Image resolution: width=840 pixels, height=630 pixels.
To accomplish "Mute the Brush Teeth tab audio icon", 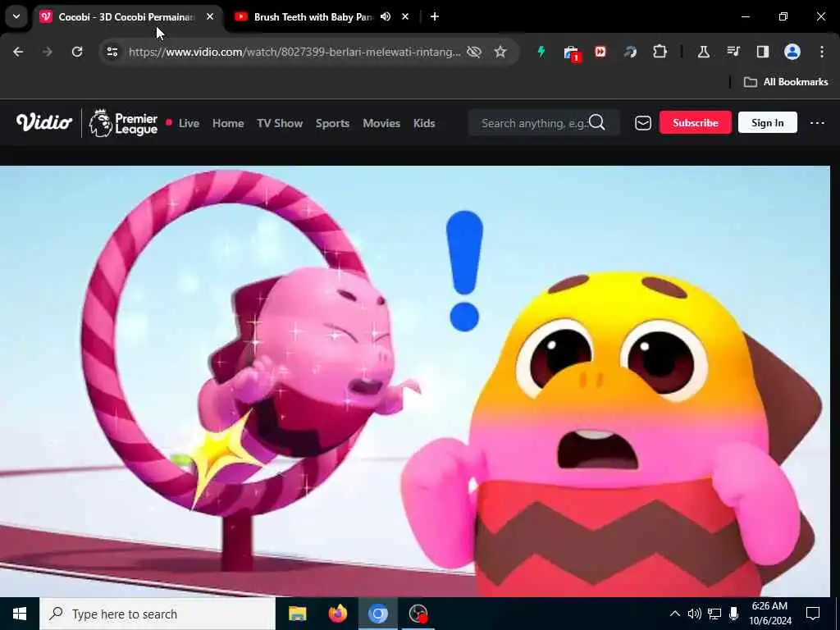I will 386,17.
